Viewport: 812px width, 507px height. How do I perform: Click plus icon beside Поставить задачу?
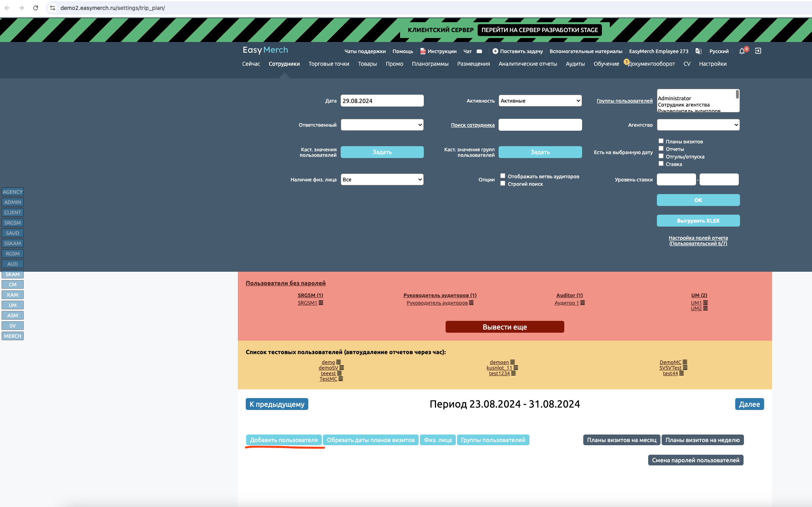[x=495, y=51]
